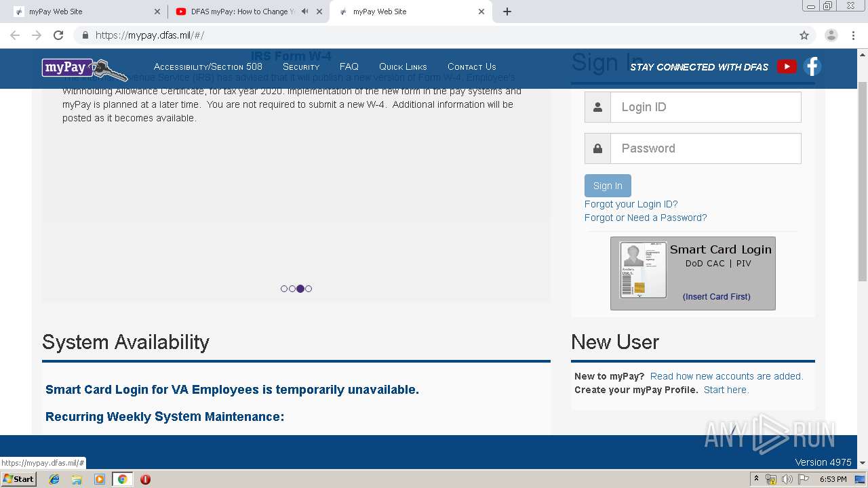Click the Action Center flag in the tray
Viewport: 868px width, 488px height.
(x=804, y=479)
